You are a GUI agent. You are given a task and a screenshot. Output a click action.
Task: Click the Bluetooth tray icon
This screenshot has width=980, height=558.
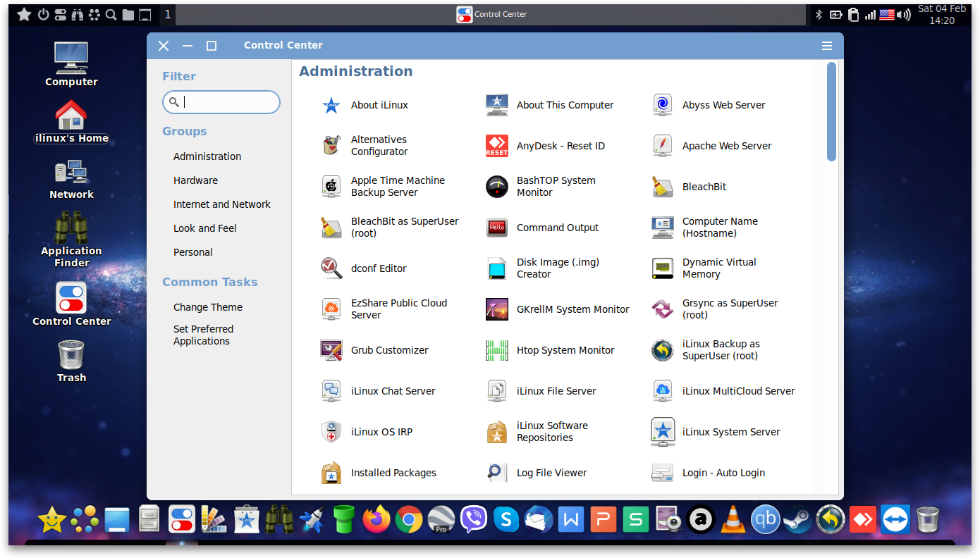click(819, 15)
